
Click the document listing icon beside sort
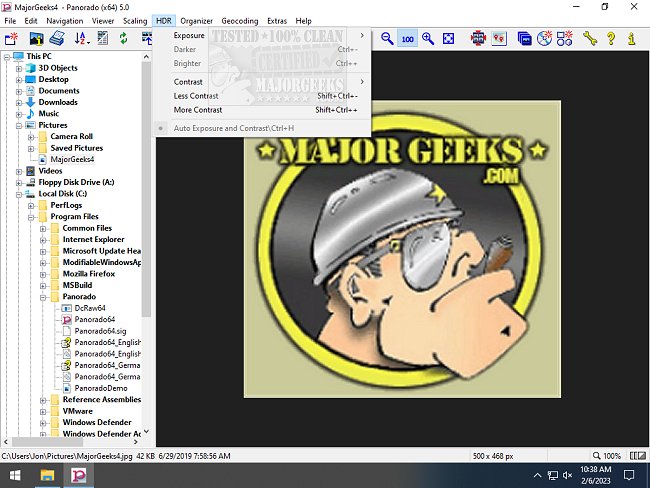click(102, 39)
